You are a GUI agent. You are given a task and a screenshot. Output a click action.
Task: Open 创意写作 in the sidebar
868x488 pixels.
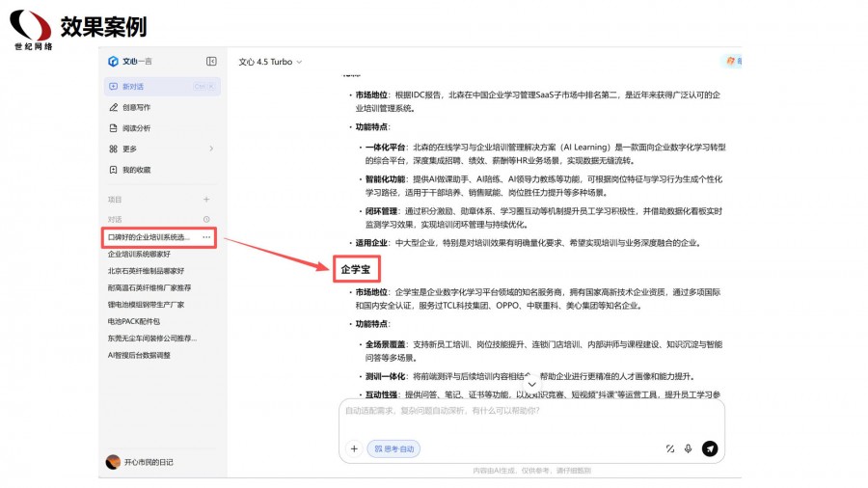pos(136,107)
